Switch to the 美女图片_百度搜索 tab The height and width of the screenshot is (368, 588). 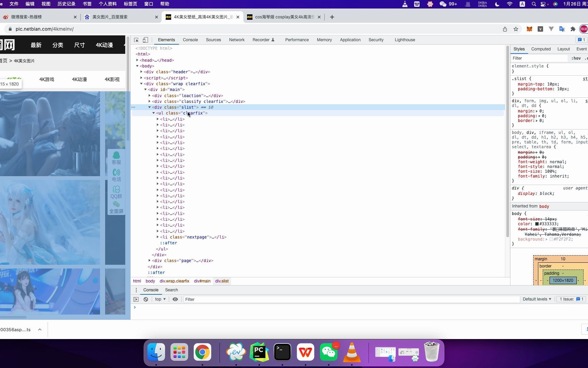pos(121,17)
